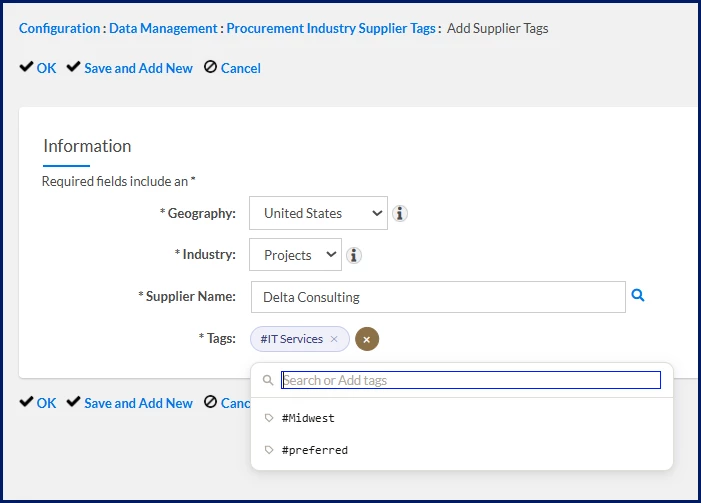Expand the Industry dropdown
The image size is (701, 503).
[x=295, y=255]
